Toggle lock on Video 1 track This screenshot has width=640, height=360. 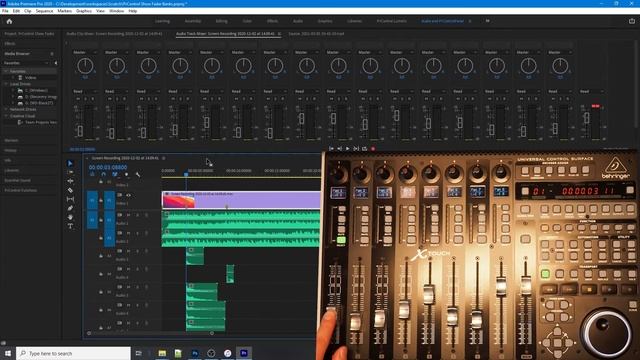click(101, 200)
